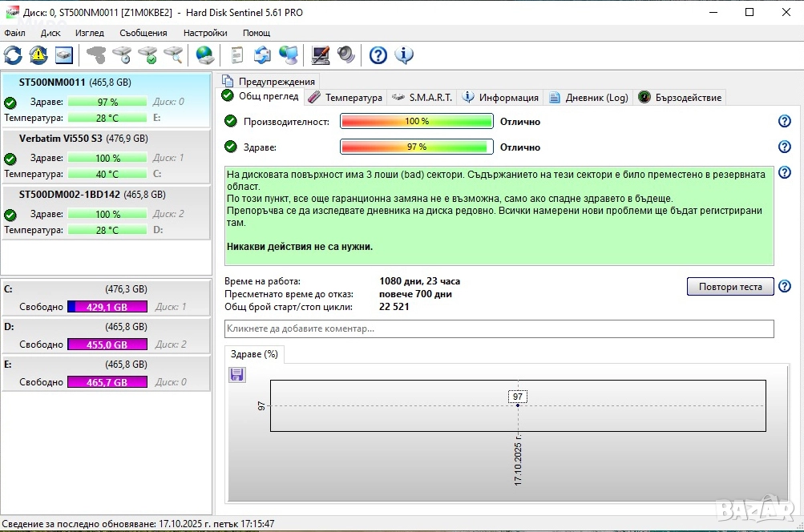Click the C: drive free space bar
Screen dimensions: 804x532
(x=107, y=306)
